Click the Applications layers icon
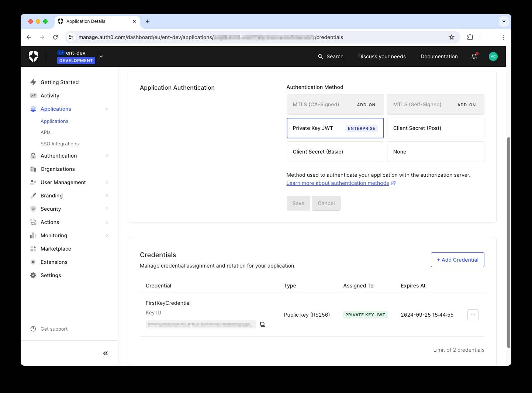Viewport: 532px width, 393px height. coord(33,109)
